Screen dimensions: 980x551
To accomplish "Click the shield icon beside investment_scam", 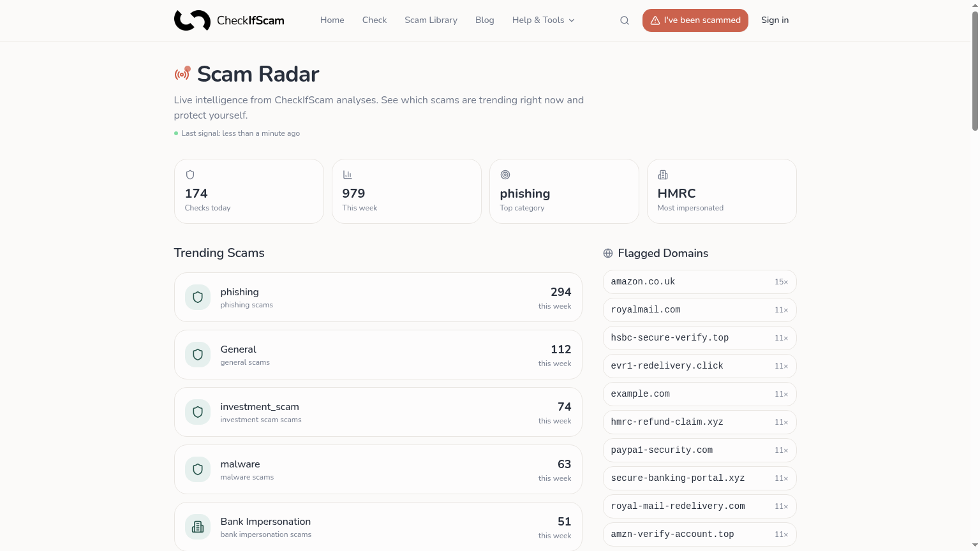I will pos(198,412).
